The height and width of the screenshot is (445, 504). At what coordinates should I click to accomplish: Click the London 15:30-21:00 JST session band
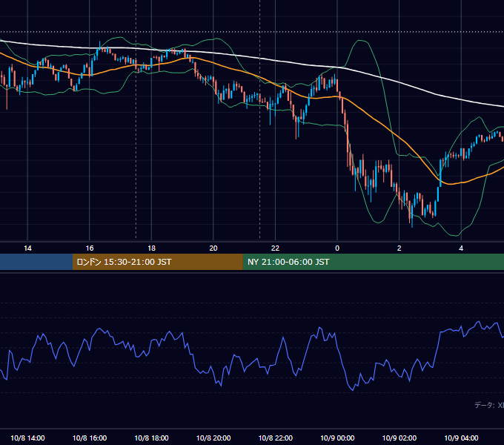(157, 262)
